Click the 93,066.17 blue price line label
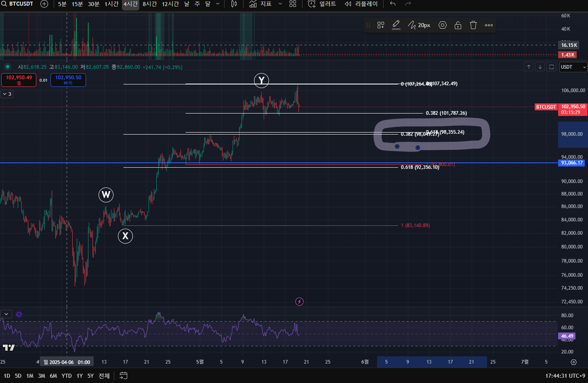588x383 pixels. tap(572, 163)
